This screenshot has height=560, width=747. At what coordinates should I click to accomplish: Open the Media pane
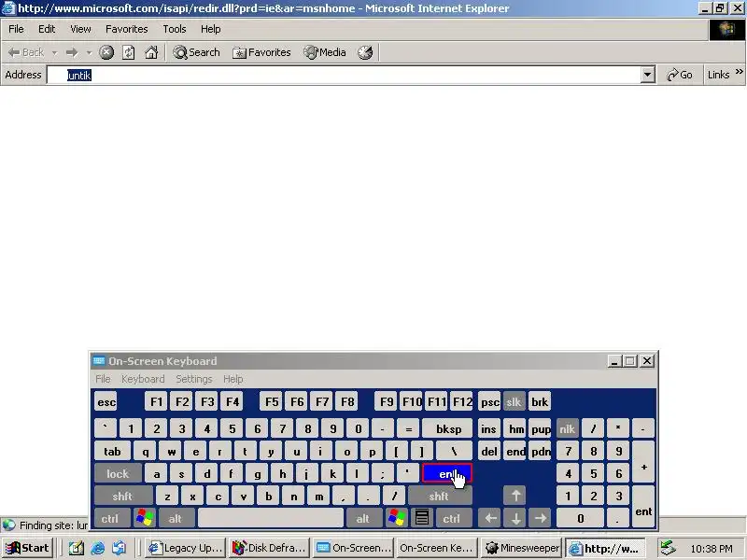pyautogui.click(x=325, y=52)
